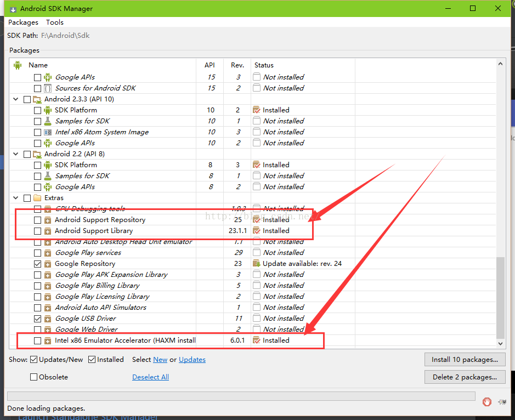
Task: Click the Extras folder icon
Action: (37, 198)
